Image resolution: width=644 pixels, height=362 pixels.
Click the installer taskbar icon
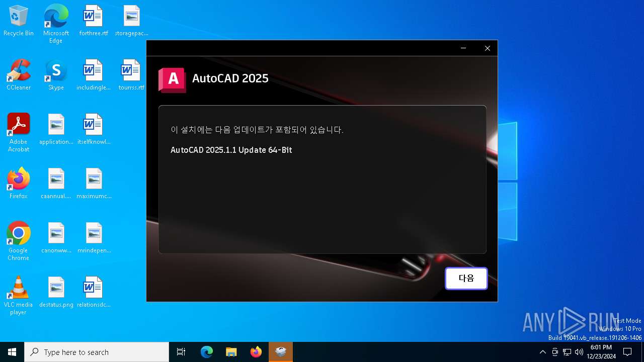click(281, 352)
